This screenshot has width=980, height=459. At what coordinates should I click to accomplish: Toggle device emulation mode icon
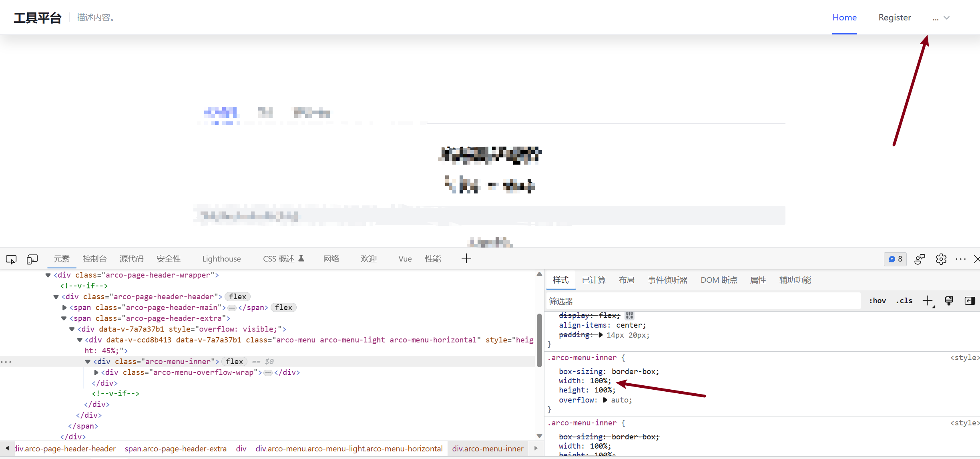[x=32, y=259]
